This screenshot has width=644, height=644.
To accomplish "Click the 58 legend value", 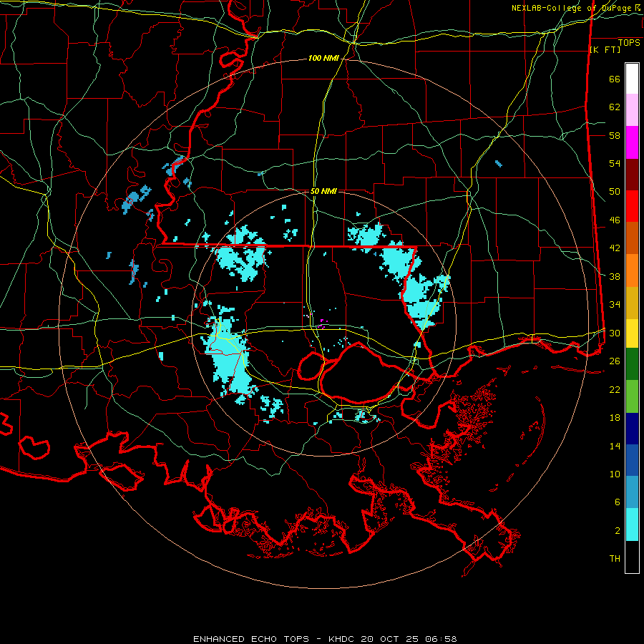I will pyautogui.click(x=615, y=135).
